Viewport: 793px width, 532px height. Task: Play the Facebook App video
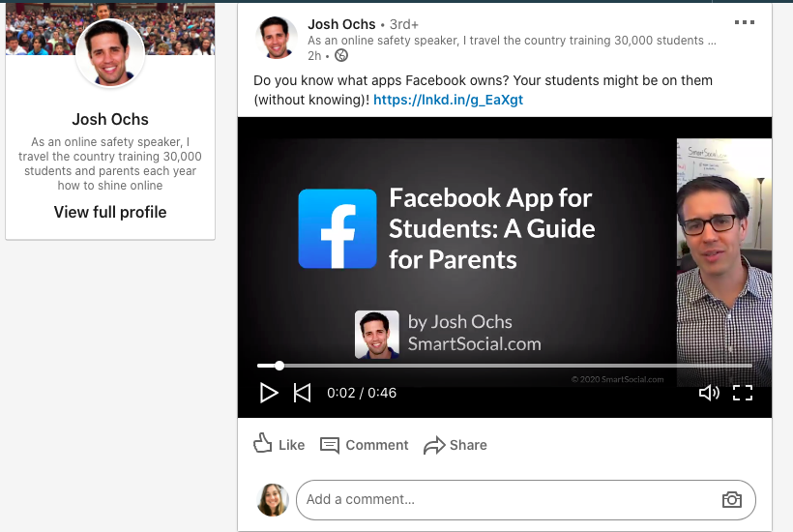(269, 393)
